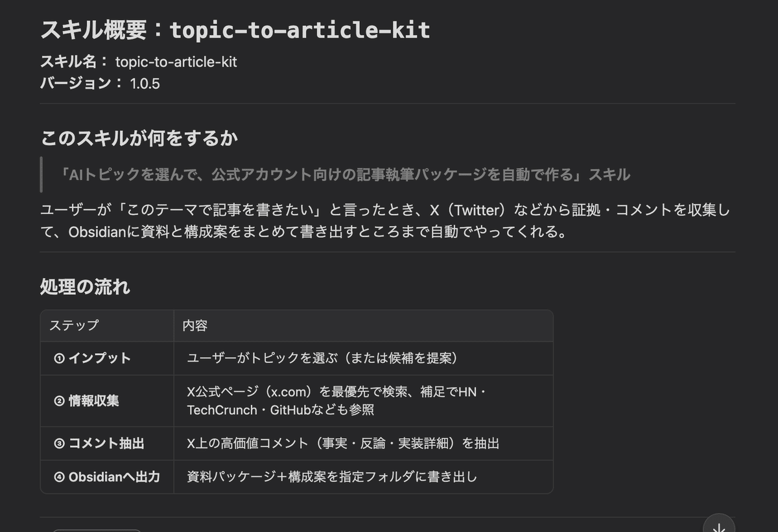Image resolution: width=778 pixels, height=532 pixels.
Task: Click the ユーザーがトピックを選ぶ table cell
Action: pos(322,358)
